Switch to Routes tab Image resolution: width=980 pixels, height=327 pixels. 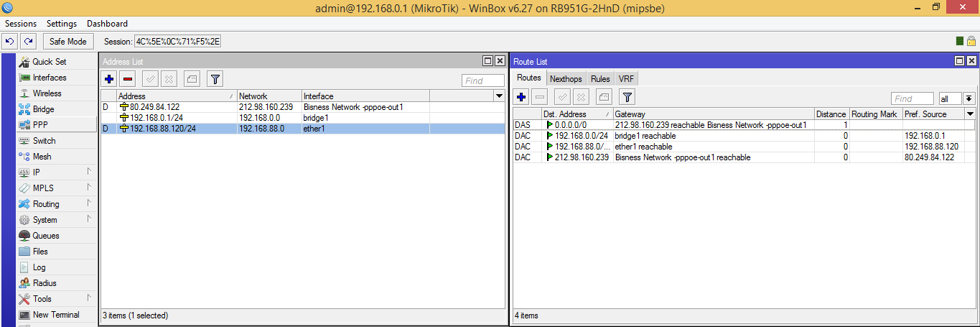coord(529,78)
